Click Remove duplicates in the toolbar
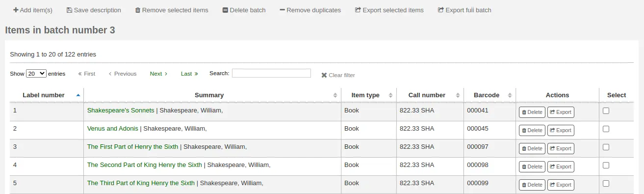The width and height of the screenshot is (644, 194). pyautogui.click(x=310, y=10)
